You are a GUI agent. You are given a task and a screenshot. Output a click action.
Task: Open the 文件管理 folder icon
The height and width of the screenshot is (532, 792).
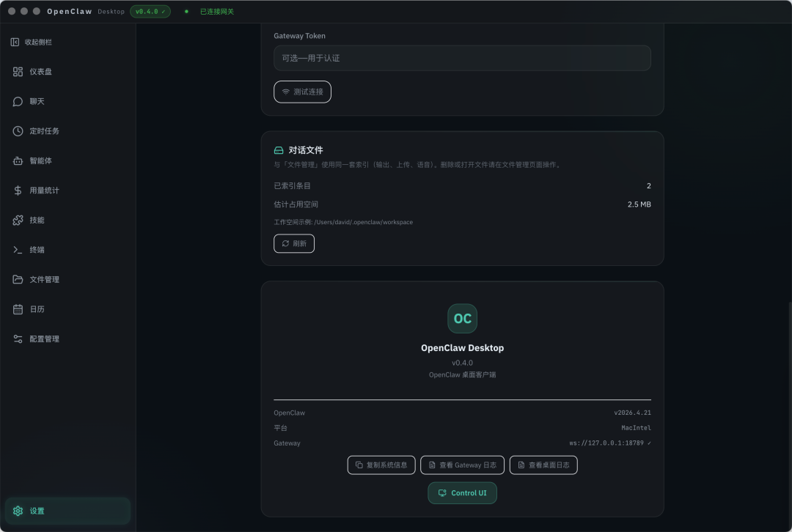click(x=18, y=280)
